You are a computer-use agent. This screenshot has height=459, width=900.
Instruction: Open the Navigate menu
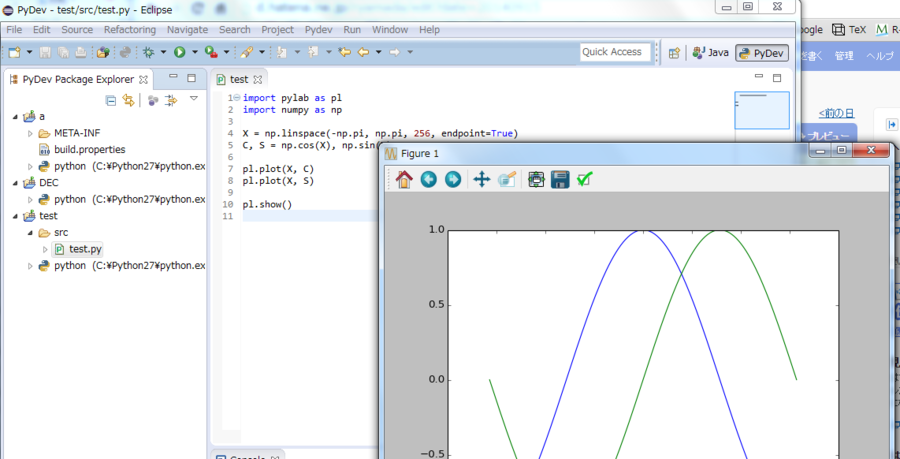pos(187,30)
